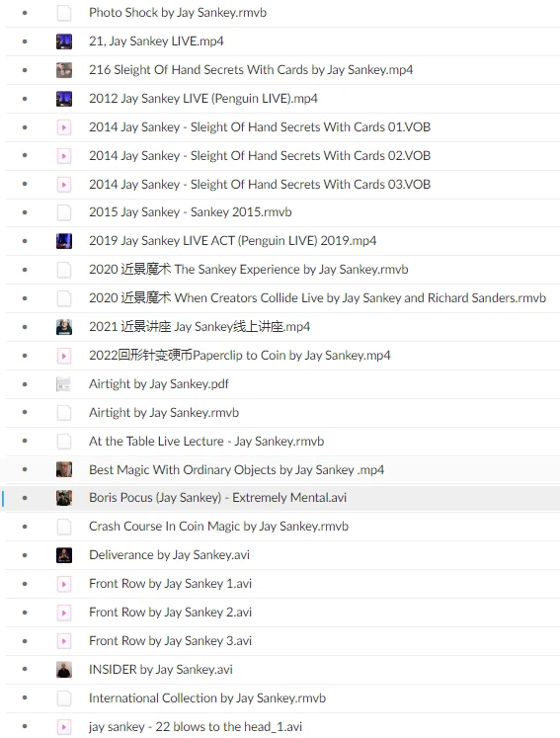Screen dimensions: 560x738
Task: Click the blank file icon for Photo Shock rmvb
Action: pyautogui.click(x=64, y=13)
